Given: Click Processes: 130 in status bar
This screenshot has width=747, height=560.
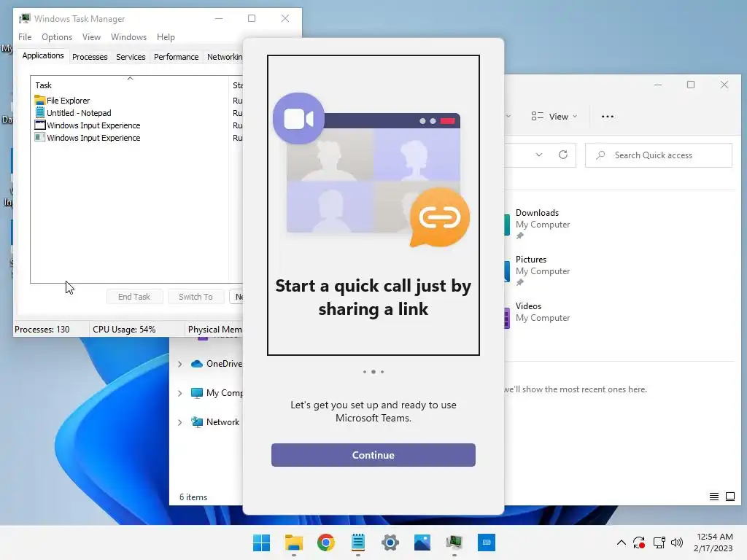Looking at the screenshot, I should coord(42,330).
